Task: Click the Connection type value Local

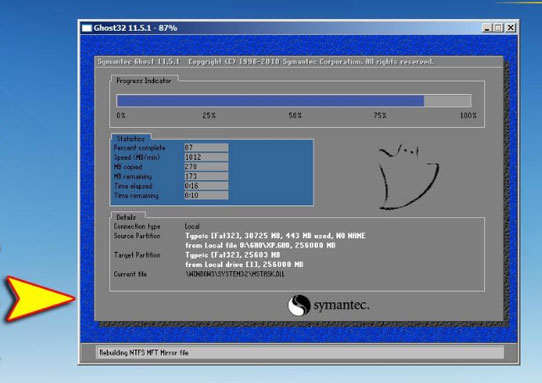Action: pos(192,226)
